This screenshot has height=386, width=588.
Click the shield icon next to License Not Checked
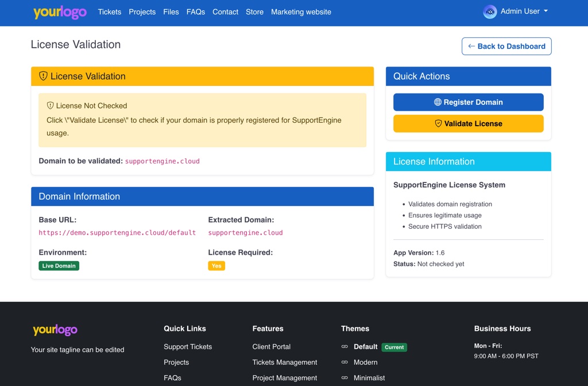tap(50, 106)
